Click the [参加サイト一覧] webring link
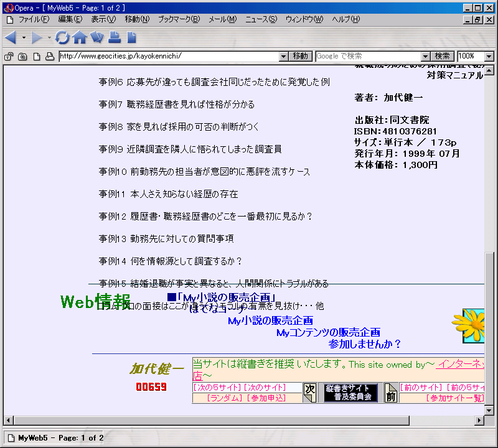 point(455,398)
